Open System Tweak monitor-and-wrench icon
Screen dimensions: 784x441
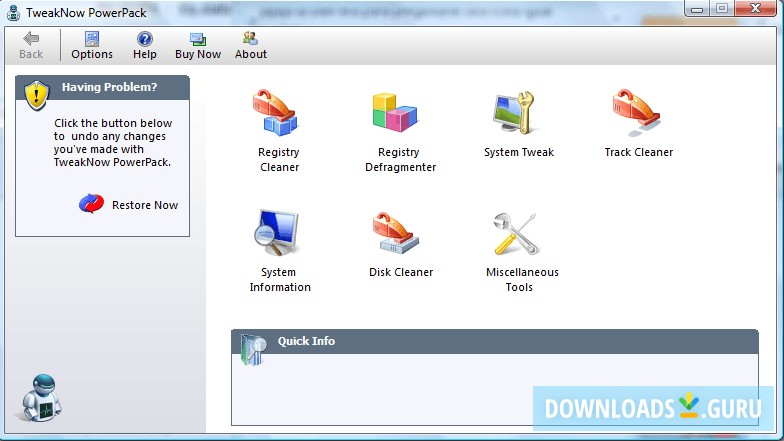coord(514,112)
